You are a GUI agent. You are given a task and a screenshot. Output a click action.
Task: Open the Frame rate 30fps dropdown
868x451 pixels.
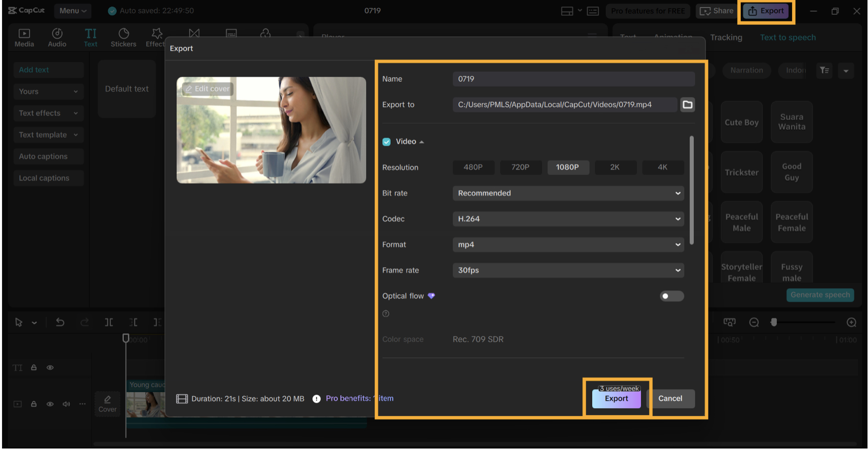pos(568,270)
